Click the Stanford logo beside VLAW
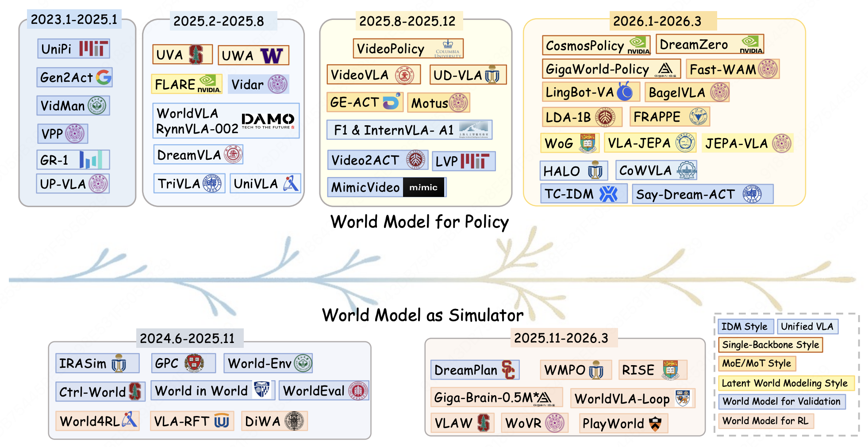 pos(484,423)
